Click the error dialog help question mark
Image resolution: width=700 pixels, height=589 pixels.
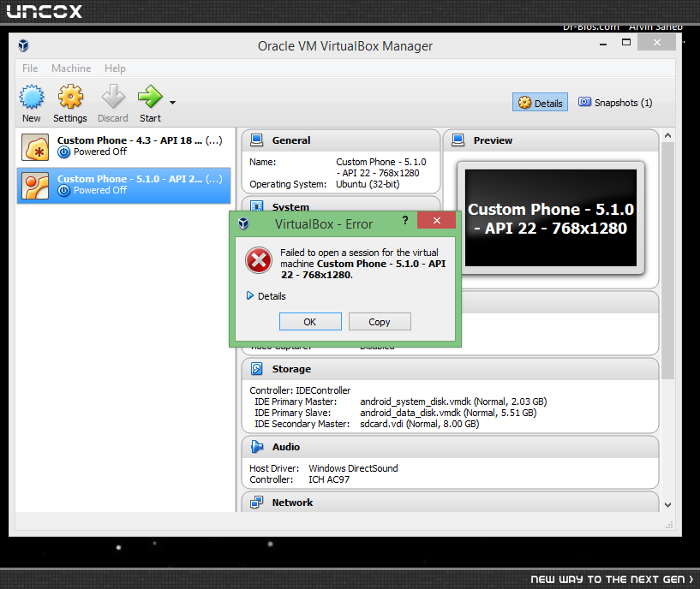[405, 220]
